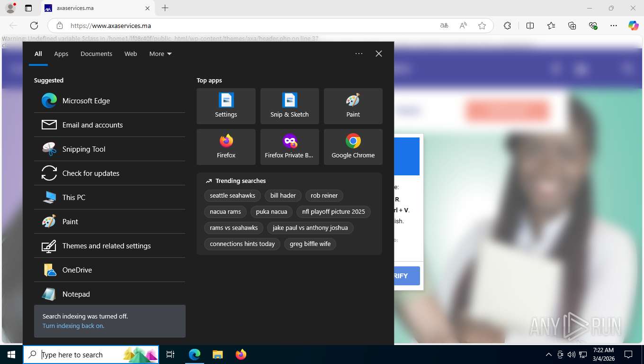Switch to the Apps search tab
The width and height of the screenshot is (644, 364).
coord(61,54)
